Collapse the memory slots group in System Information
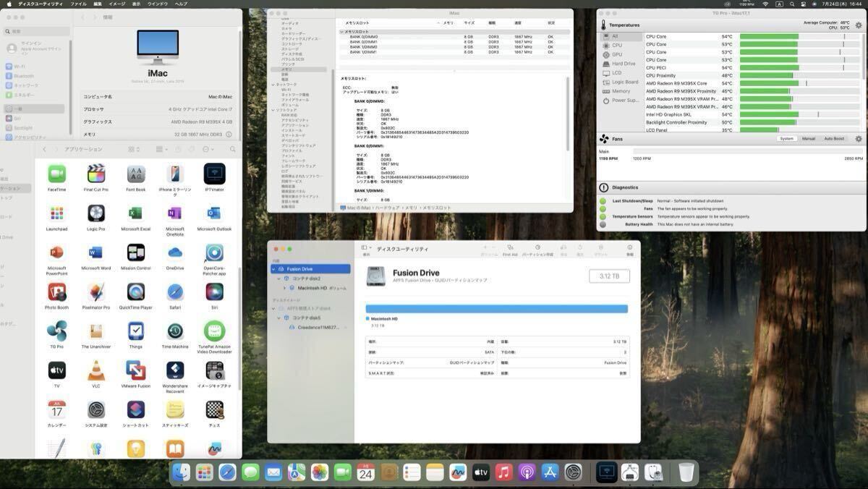This screenshot has height=489, width=868. [x=342, y=32]
